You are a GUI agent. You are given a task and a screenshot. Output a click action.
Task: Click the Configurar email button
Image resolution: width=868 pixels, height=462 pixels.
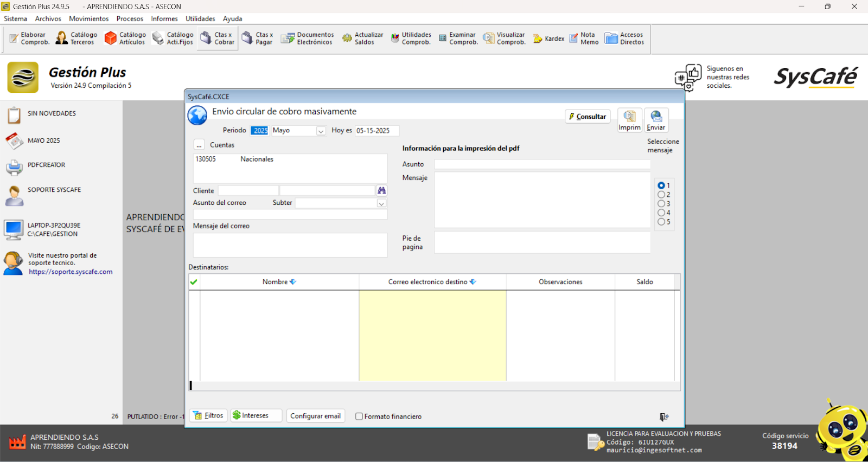click(x=315, y=416)
